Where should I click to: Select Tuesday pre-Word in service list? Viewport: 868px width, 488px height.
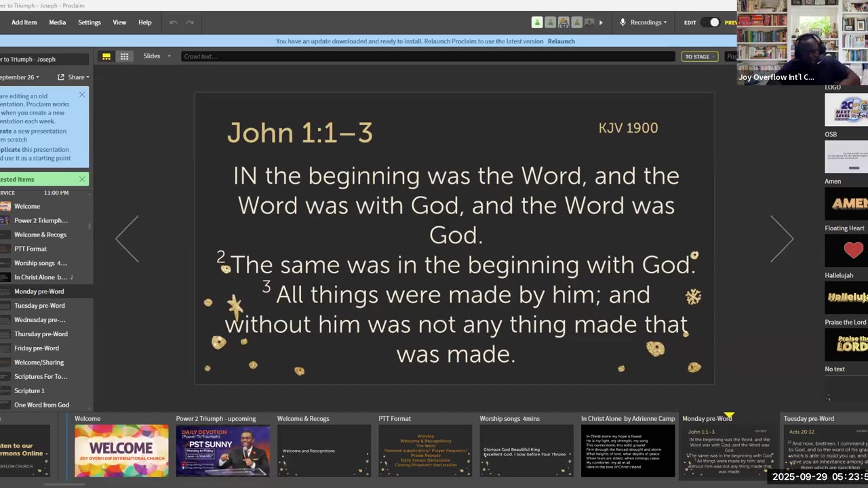click(x=45, y=306)
